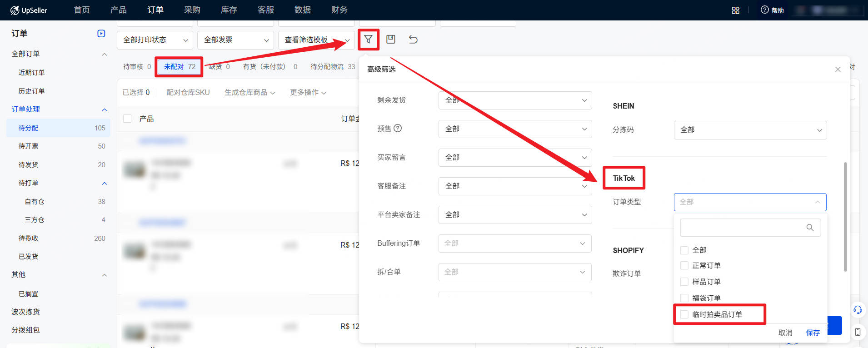868x348 pixels.
Task: Open the advanced filter funnel icon
Action: (x=369, y=40)
